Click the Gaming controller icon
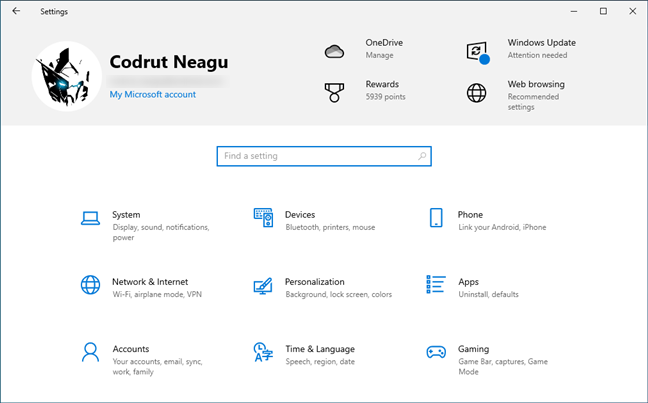This screenshot has height=403, width=648. pyautogui.click(x=436, y=352)
